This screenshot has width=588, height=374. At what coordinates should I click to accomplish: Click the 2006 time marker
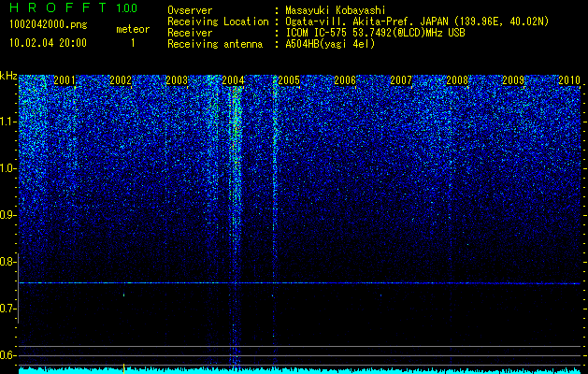[x=345, y=79]
